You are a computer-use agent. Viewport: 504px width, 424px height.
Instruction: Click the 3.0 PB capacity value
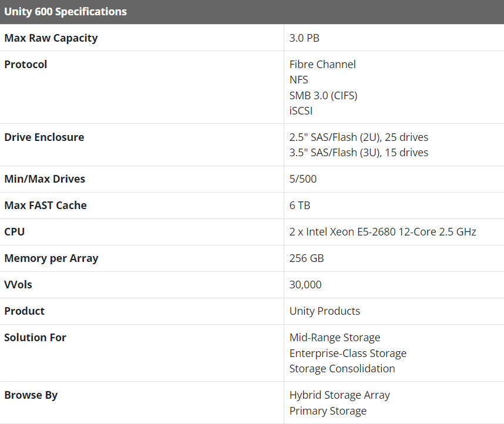pyautogui.click(x=304, y=38)
